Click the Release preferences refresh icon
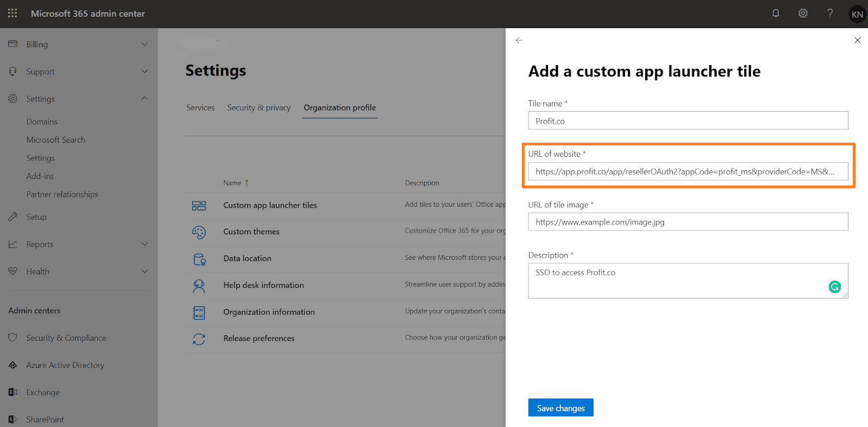This screenshot has width=868, height=427. (199, 339)
